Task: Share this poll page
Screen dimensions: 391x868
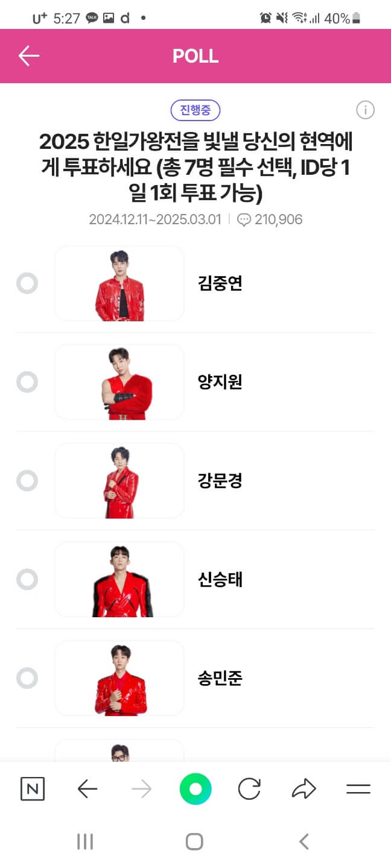Action: click(x=304, y=788)
